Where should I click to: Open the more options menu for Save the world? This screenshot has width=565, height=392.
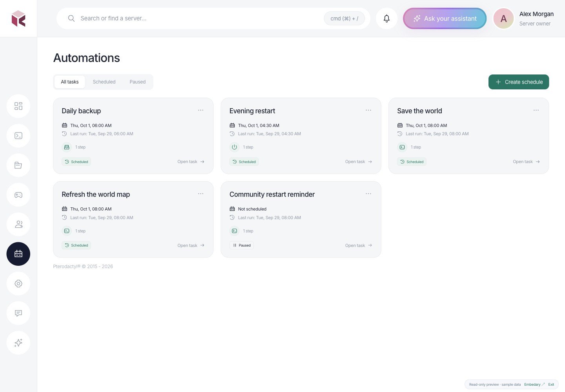(536, 110)
